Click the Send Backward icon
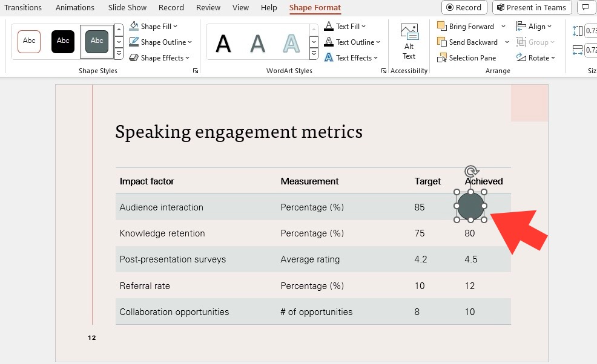Image resolution: width=597 pixels, height=364 pixels. point(441,42)
